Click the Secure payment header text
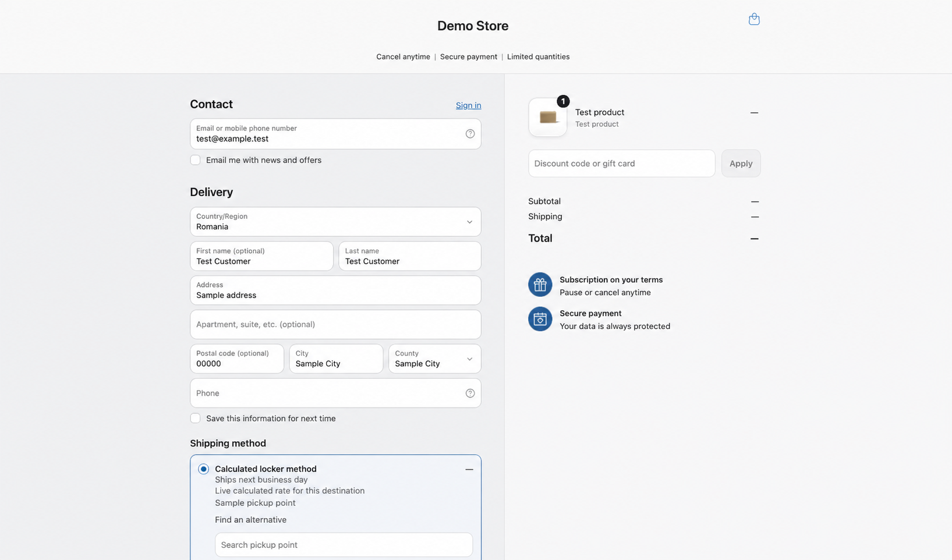This screenshot has height=560, width=952. 469,57
